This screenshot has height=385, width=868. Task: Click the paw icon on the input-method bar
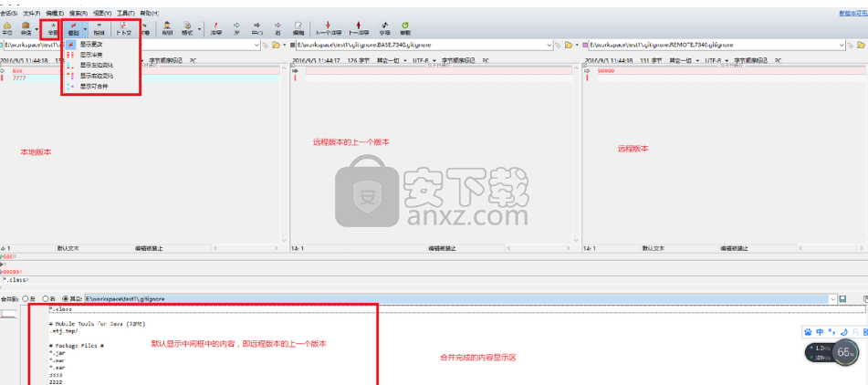pyautogui.click(x=808, y=332)
